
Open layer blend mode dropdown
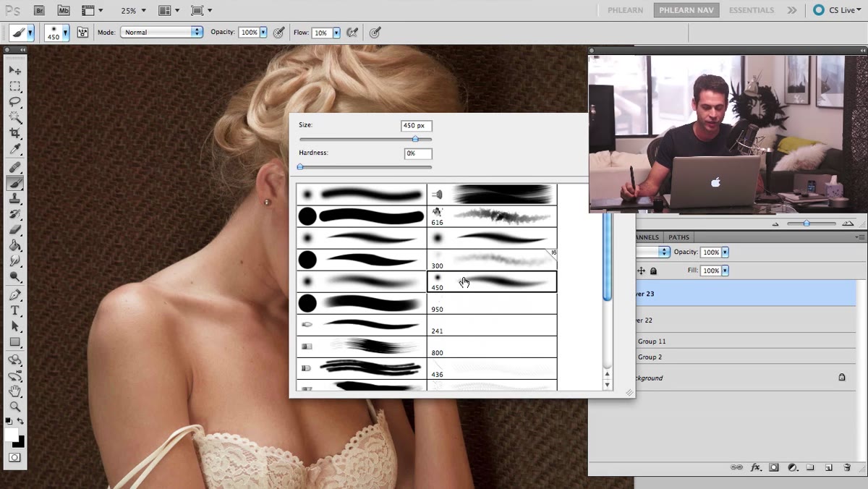pyautogui.click(x=653, y=252)
